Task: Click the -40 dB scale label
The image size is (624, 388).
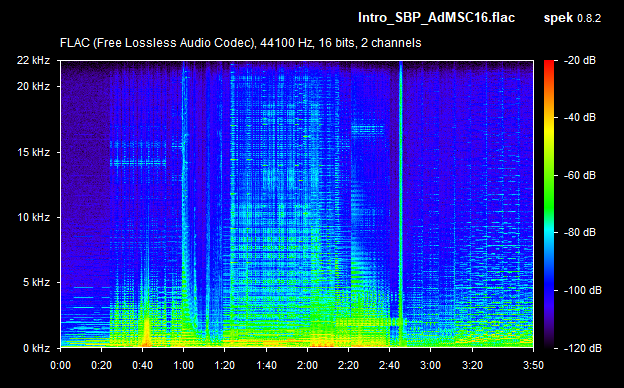Action: tap(579, 117)
